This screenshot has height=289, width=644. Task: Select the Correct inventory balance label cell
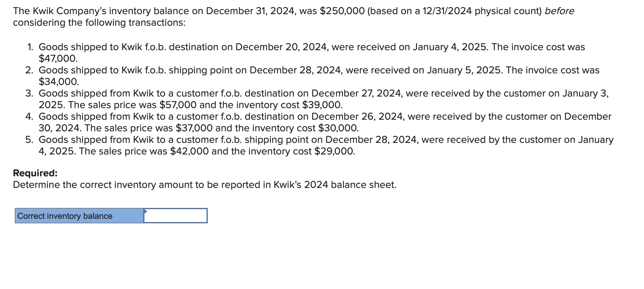point(79,216)
